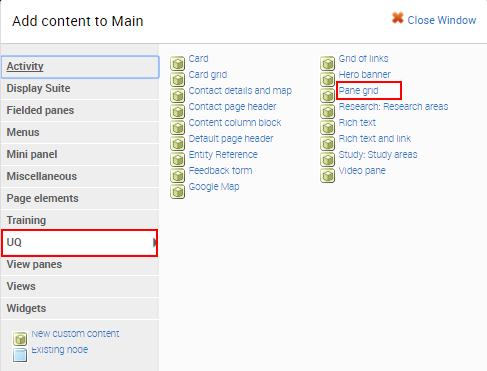Image resolution: width=487 pixels, height=371 pixels.
Task: Click the cube icon next to Pane grid
Action: pyautogui.click(x=328, y=95)
